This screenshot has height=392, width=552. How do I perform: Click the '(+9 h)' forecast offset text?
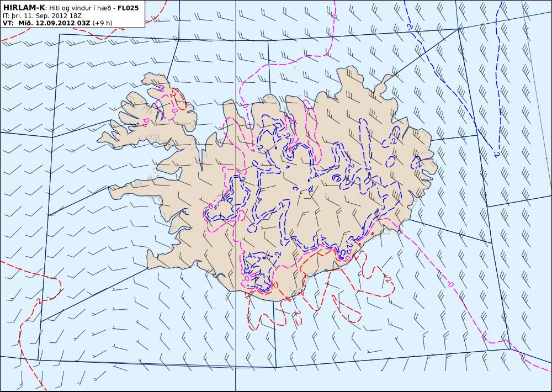tap(102, 23)
